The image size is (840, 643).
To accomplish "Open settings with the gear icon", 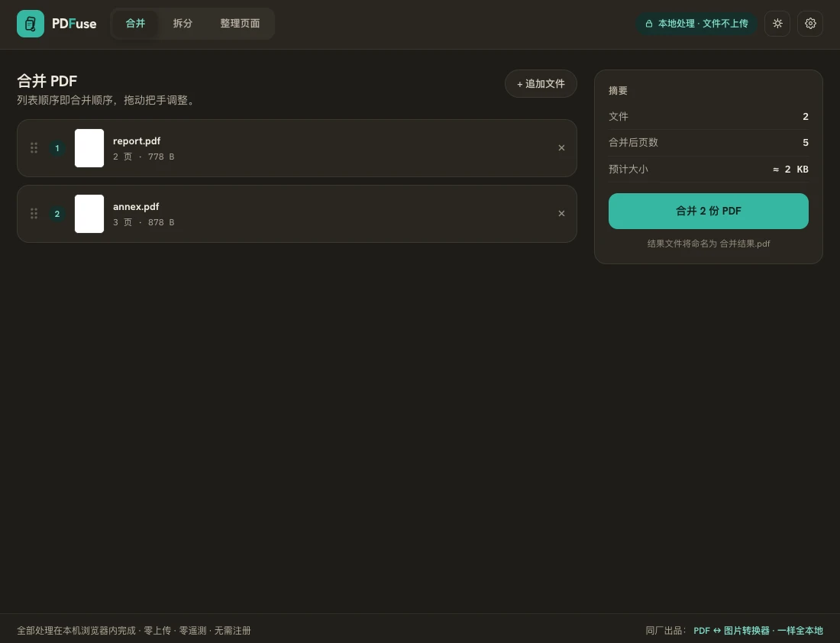I will (x=810, y=24).
